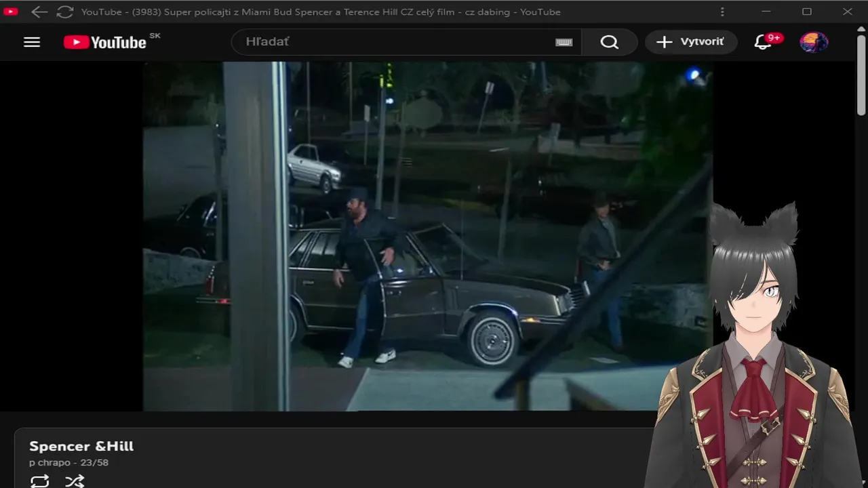Open the Vytvoriť create button
Image resolution: width=868 pixels, height=488 pixels.
coord(691,42)
